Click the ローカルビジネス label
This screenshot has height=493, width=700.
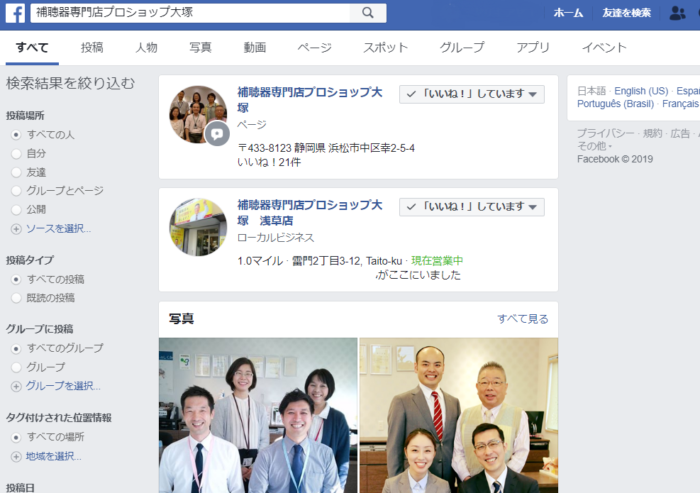275,238
